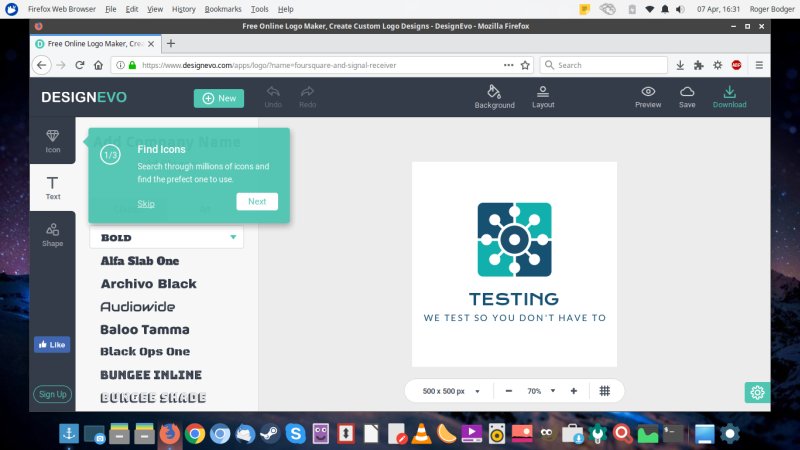
Task: Open a new browser tab
Action: point(171,44)
